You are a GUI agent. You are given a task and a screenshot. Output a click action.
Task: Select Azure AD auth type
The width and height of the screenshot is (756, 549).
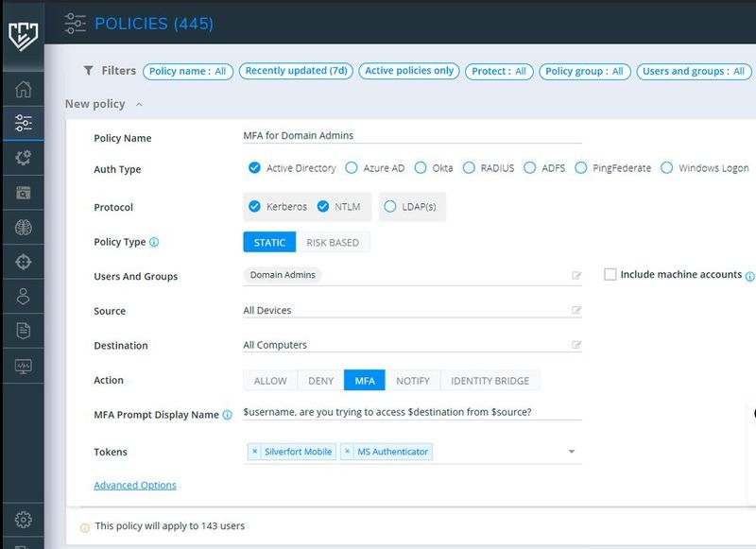[x=352, y=168]
